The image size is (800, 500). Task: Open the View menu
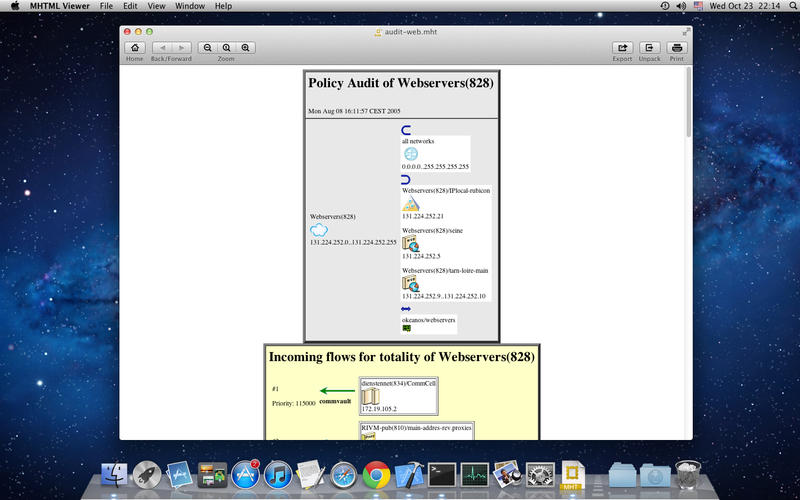[156, 6]
